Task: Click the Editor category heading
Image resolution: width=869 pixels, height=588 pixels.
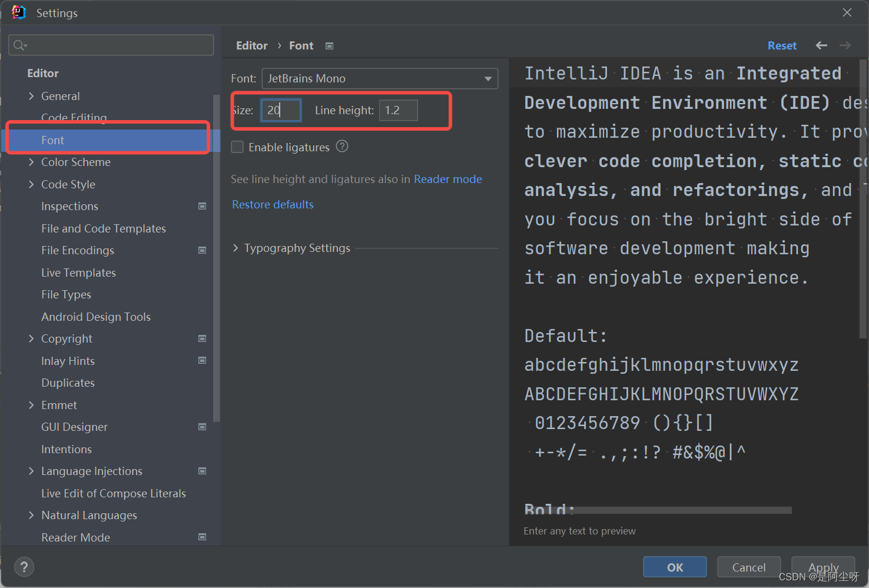Action: 43,73
